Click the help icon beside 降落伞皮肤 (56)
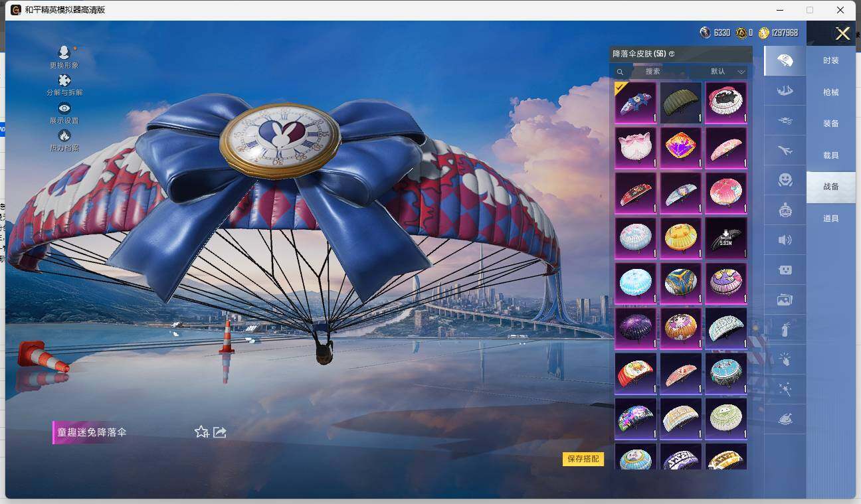This screenshot has height=504, width=861. (672, 54)
